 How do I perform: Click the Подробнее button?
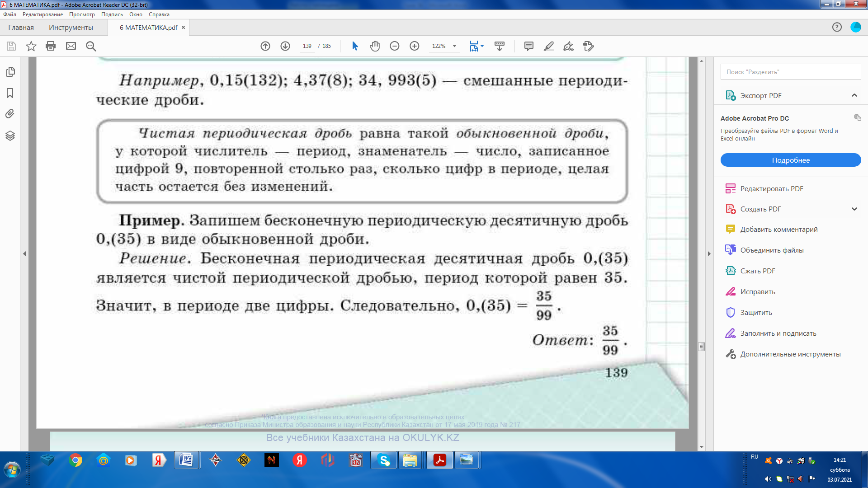[791, 160]
